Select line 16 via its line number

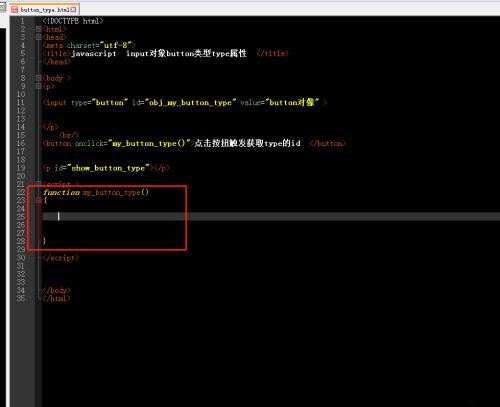click(21, 143)
